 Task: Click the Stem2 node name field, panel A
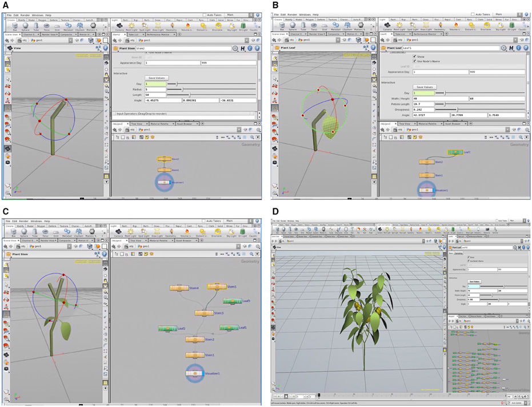coord(183,49)
